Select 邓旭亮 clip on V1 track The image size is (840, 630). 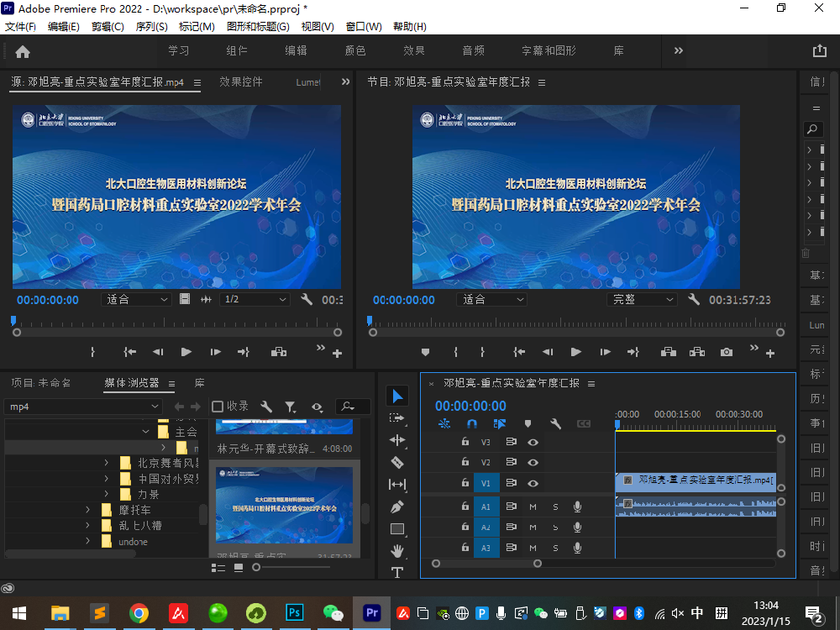click(x=696, y=483)
